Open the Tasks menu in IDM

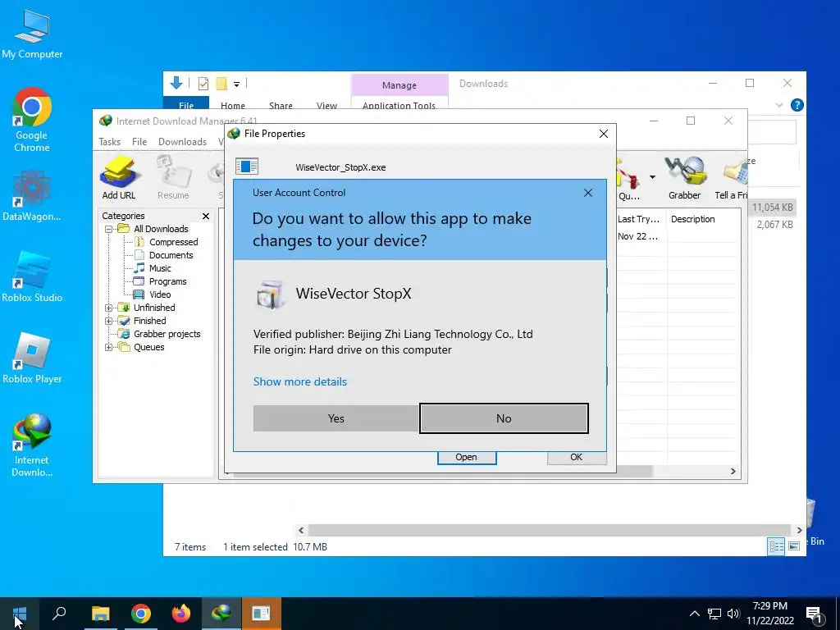(x=109, y=141)
